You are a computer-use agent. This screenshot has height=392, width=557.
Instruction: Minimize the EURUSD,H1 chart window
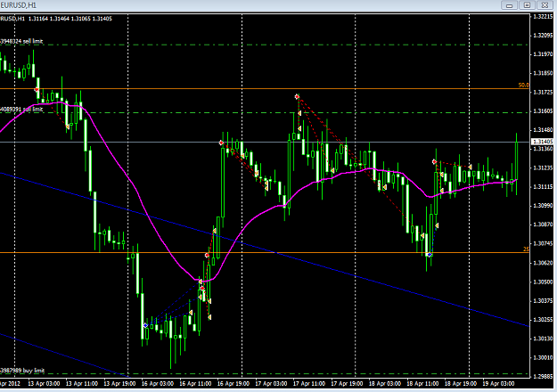pos(509,5)
